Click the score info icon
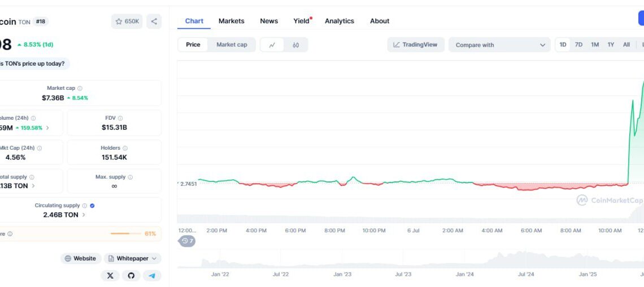Viewport: 644px width, 287px height. (10, 234)
